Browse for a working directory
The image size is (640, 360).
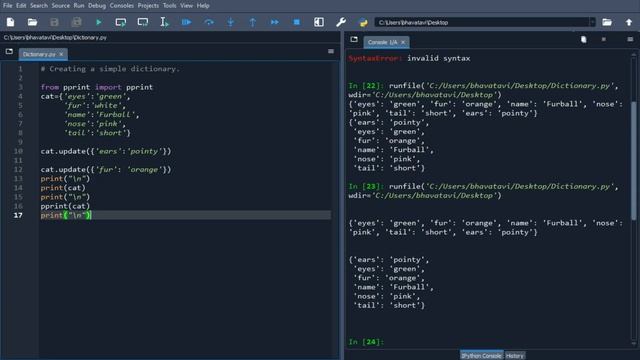tap(607, 22)
